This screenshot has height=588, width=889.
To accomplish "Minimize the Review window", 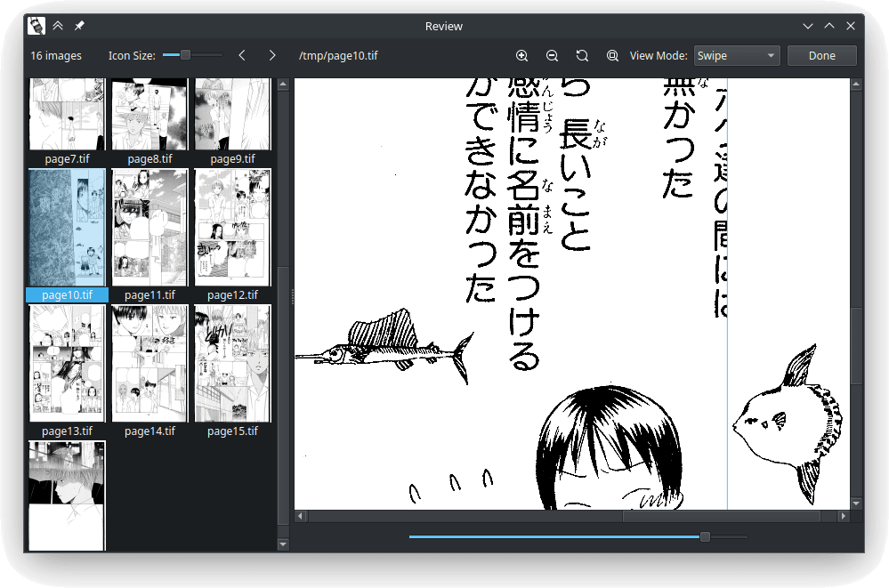I will (x=808, y=26).
